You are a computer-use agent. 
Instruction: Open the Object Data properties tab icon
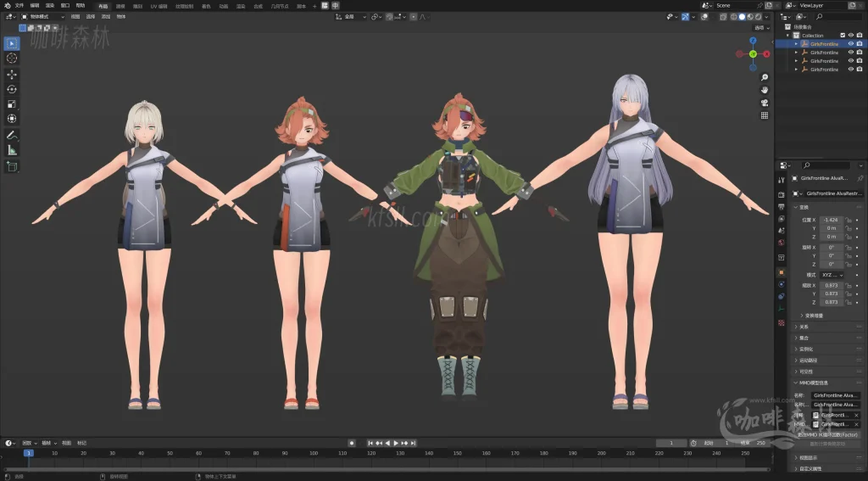pyautogui.click(x=781, y=309)
